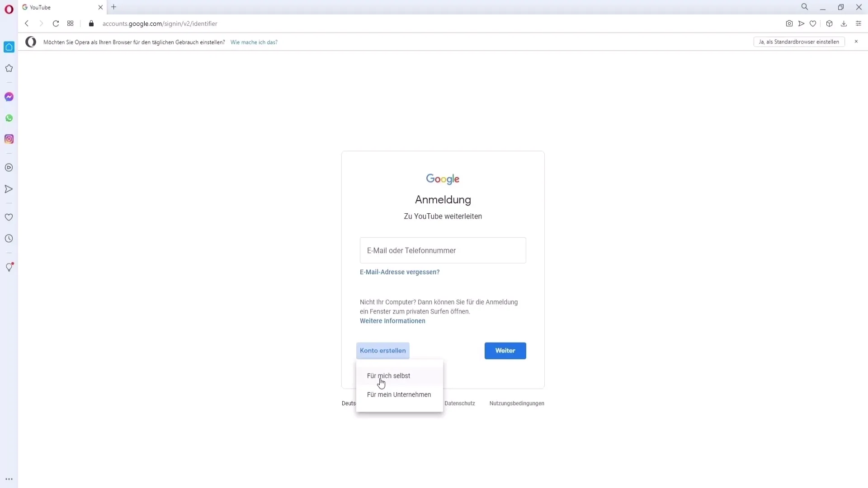Open the player icon in sidebar
Image resolution: width=868 pixels, height=488 pixels.
(9, 168)
